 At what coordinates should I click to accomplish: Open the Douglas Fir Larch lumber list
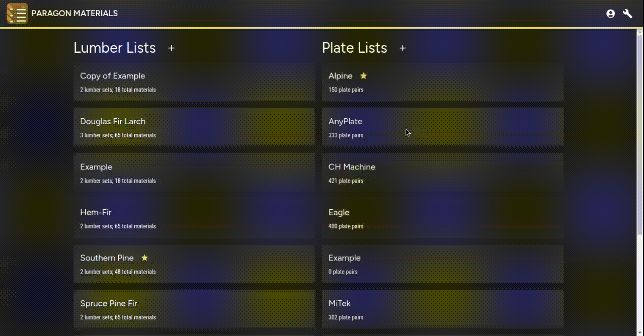pyautogui.click(x=194, y=127)
